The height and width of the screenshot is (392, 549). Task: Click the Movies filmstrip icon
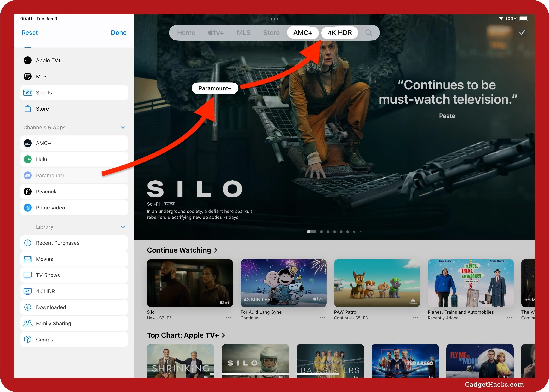(28, 259)
